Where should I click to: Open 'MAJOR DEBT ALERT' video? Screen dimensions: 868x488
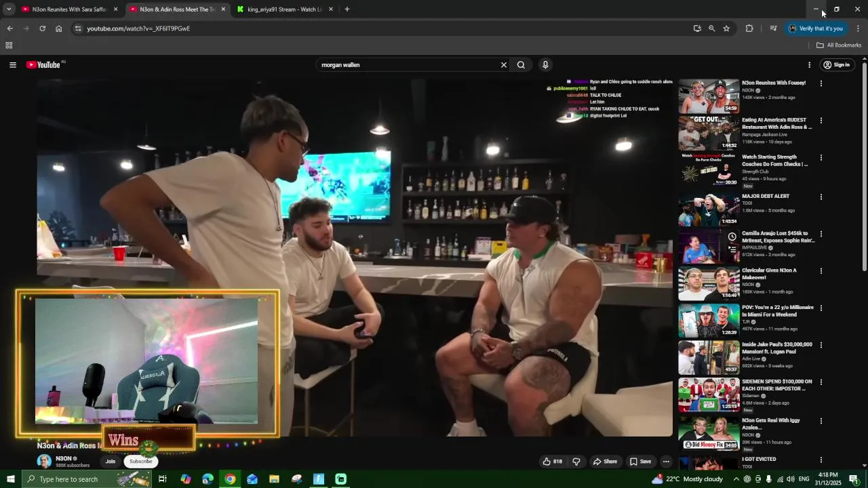(x=709, y=209)
